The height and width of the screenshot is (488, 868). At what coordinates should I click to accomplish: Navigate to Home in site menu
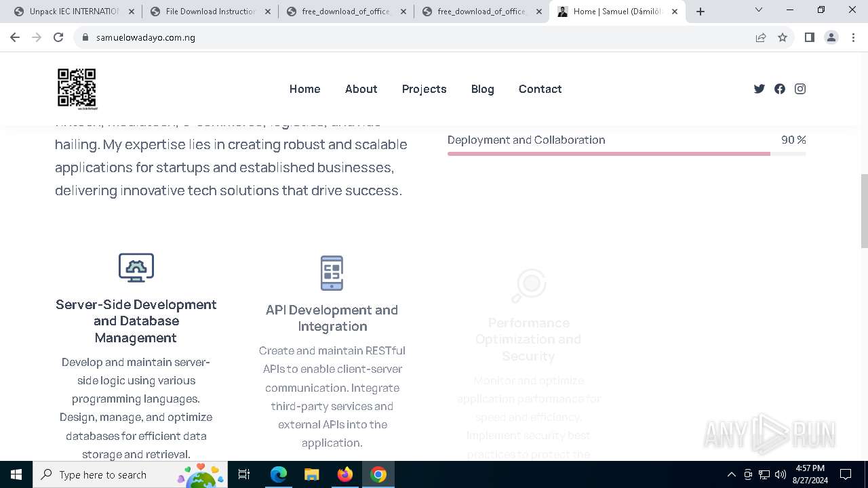[x=304, y=89]
